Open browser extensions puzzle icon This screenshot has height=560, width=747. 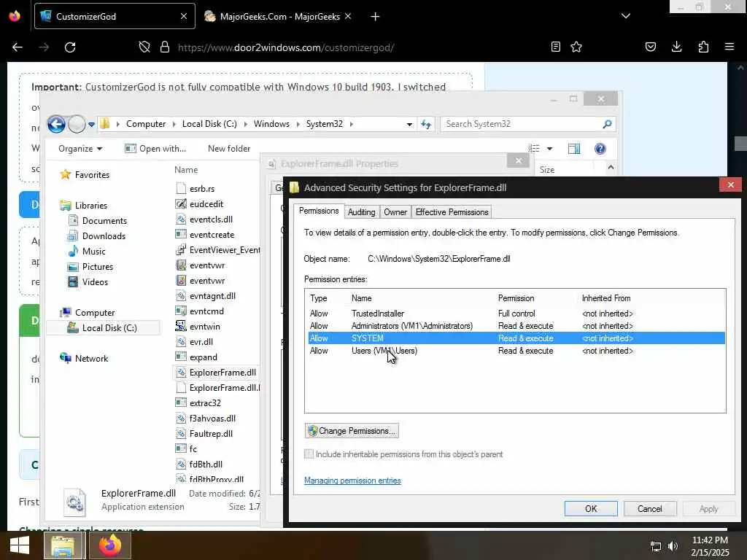tap(703, 47)
